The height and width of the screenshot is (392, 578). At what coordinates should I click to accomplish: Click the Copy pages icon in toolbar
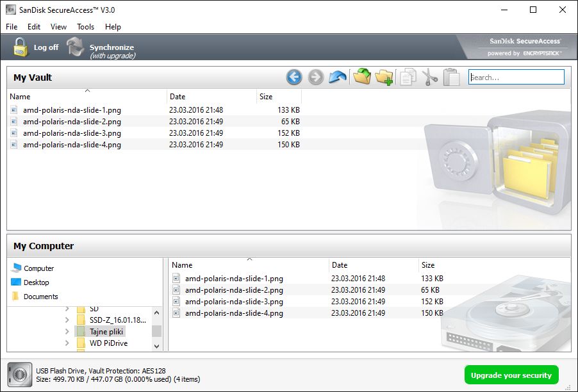[408, 78]
